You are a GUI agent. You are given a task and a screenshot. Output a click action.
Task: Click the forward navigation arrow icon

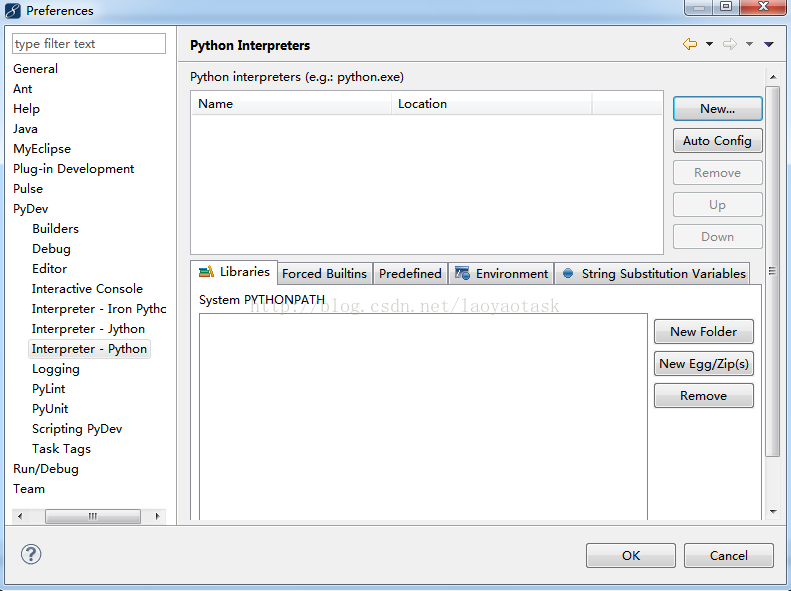[729, 44]
